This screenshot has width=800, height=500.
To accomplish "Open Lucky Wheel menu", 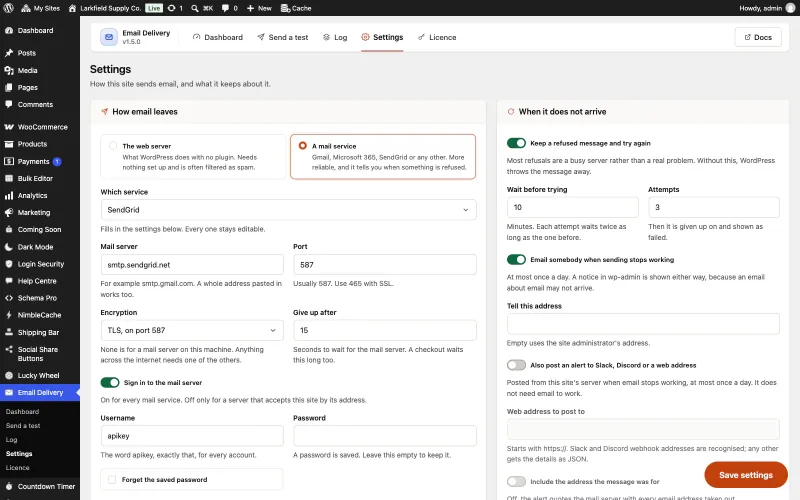I will tap(40, 376).
